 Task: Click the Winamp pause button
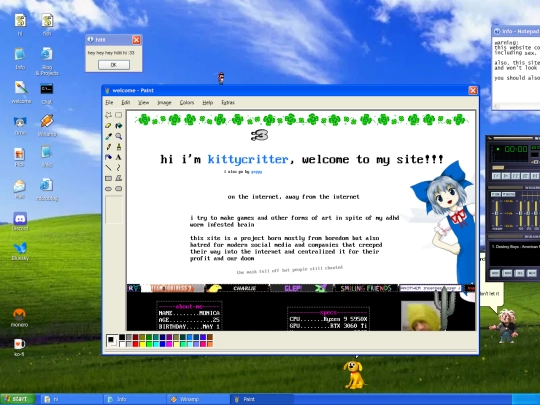515,176
